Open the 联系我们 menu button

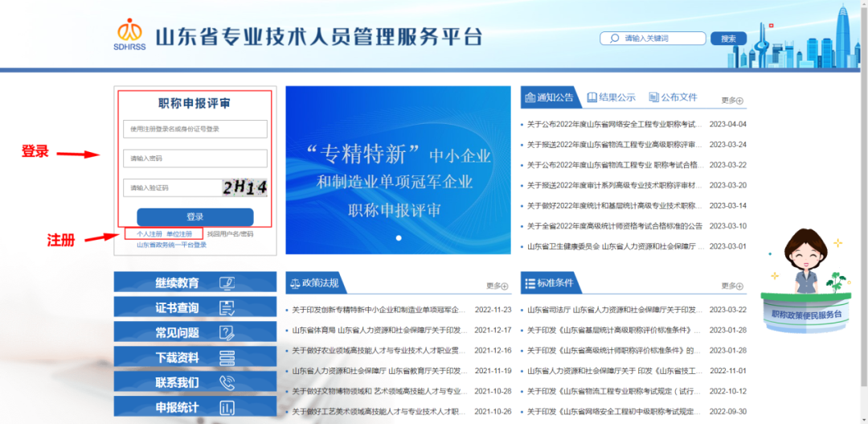coord(194,382)
